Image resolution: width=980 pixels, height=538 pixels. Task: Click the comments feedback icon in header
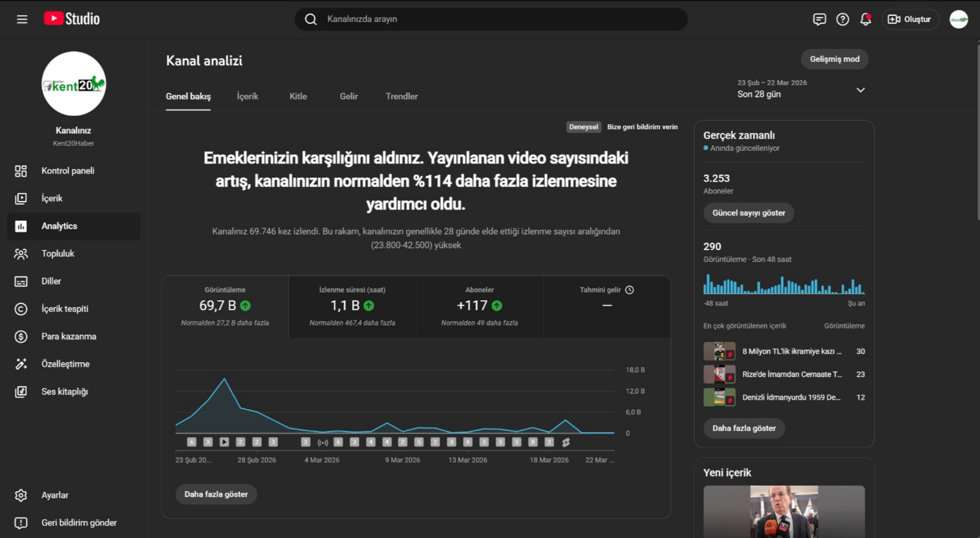tap(819, 19)
